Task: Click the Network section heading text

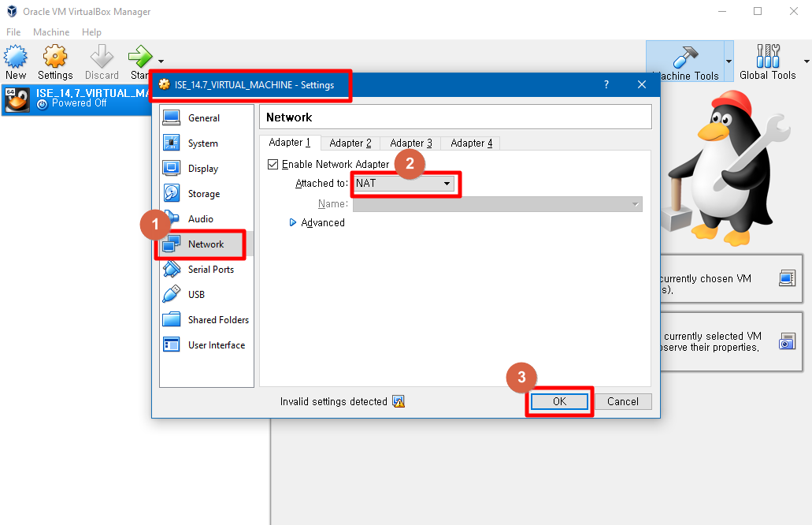Action: click(x=289, y=117)
